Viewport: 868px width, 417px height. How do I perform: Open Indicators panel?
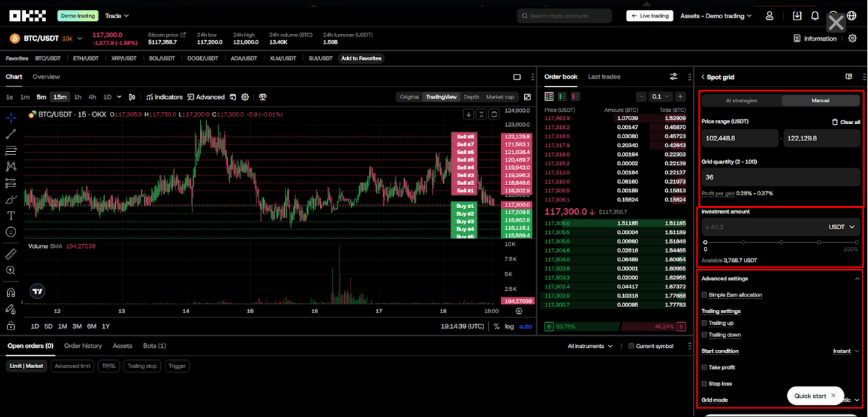[164, 97]
